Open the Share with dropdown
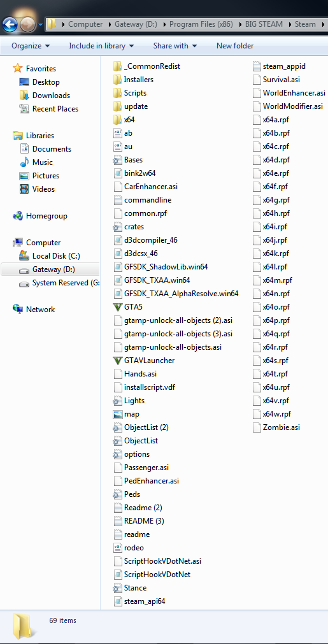Image resolution: width=328 pixels, height=644 pixels. click(175, 46)
